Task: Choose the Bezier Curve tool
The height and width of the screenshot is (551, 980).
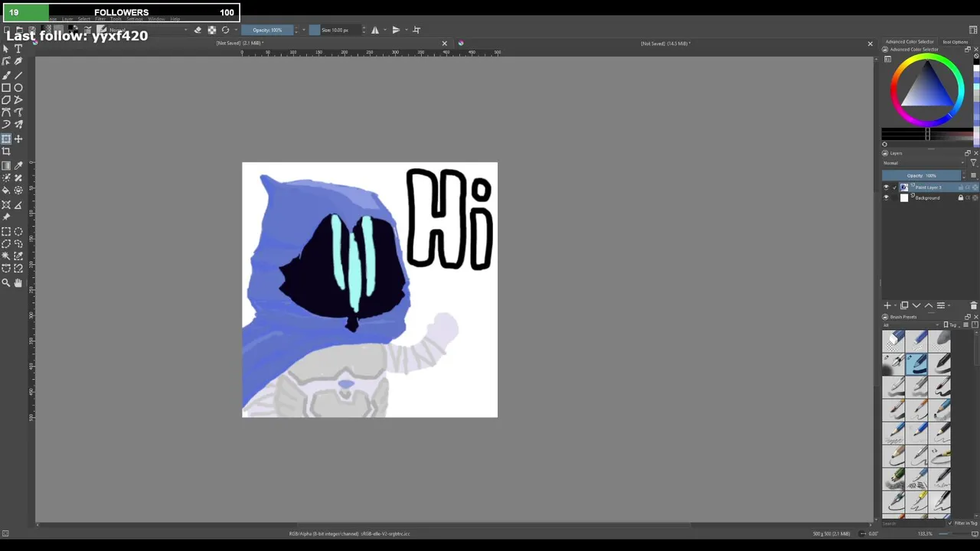Action: coord(6,112)
